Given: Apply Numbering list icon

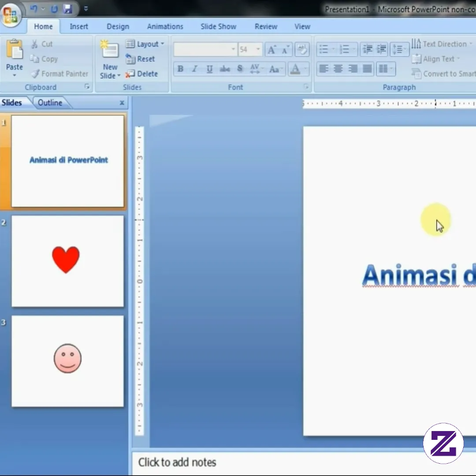Looking at the screenshot, I should (x=344, y=49).
